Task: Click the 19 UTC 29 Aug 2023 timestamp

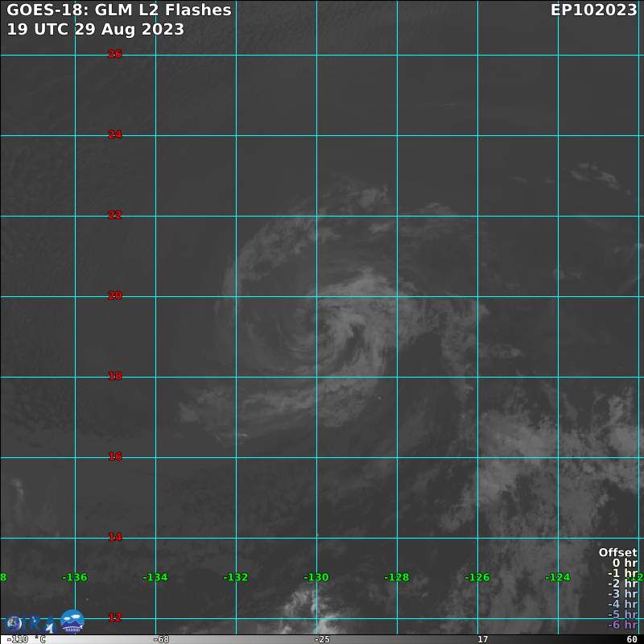Action: click(95, 30)
